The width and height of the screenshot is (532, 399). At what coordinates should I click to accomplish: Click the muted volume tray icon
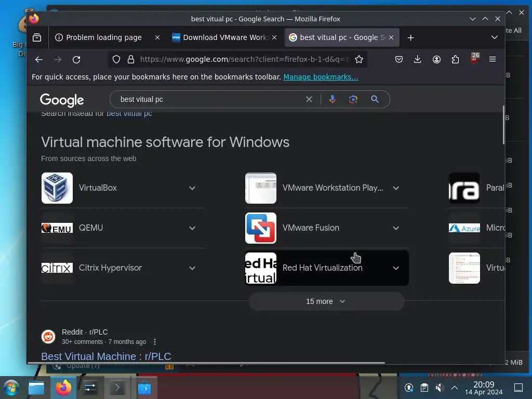(440, 388)
